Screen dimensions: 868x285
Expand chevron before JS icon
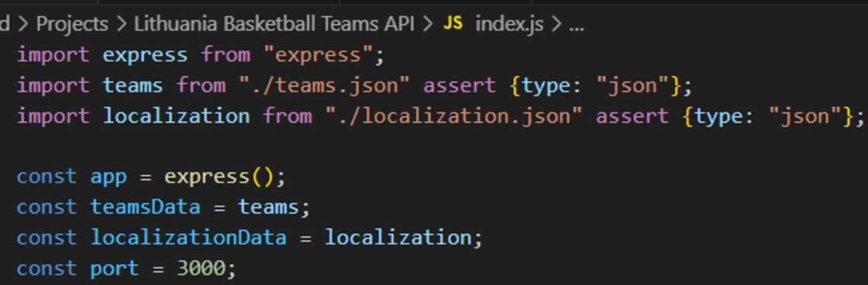click(428, 24)
